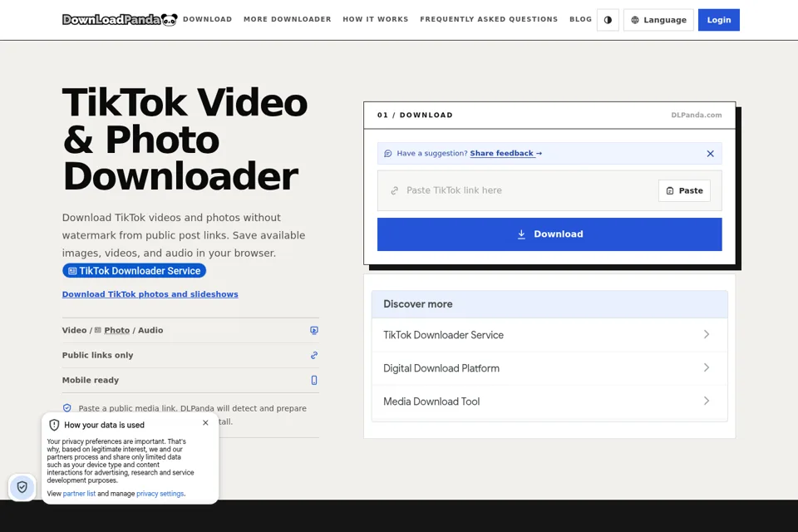This screenshot has height=532, width=798.
Task: Click the Photo link in features row
Action: (x=117, y=330)
